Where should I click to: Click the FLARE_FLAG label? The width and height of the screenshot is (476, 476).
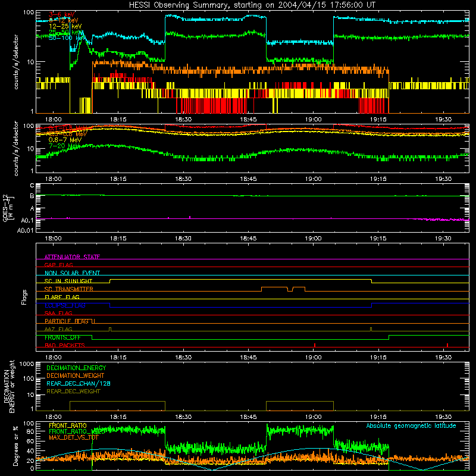click(62, 297)
